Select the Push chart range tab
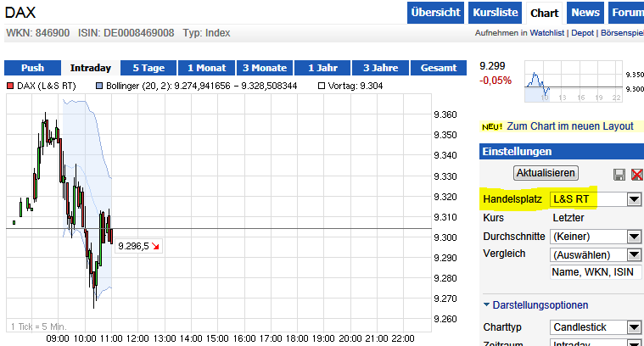The width and height of the screenshot is (644, 346). pyautogui.click(x=32, y=68)
